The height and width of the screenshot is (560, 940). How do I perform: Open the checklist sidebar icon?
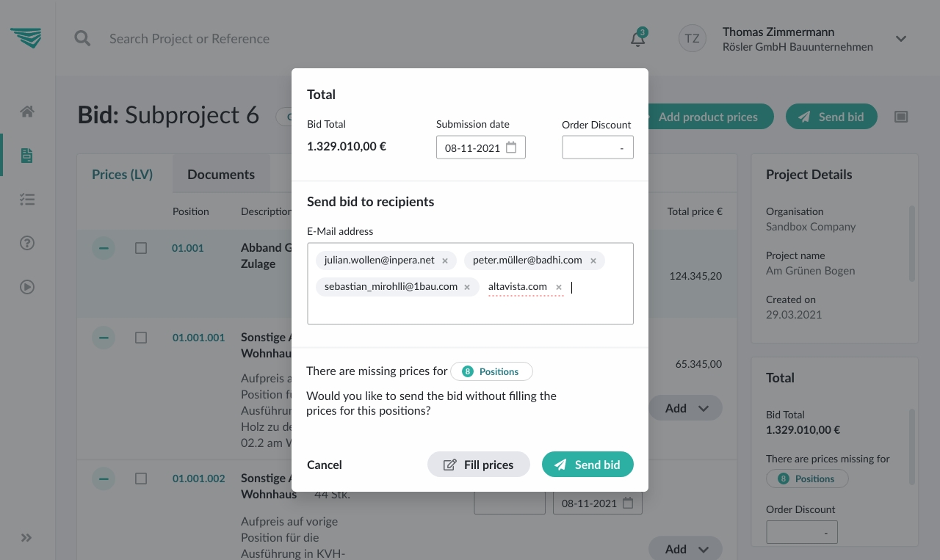[x=27, y=199]
